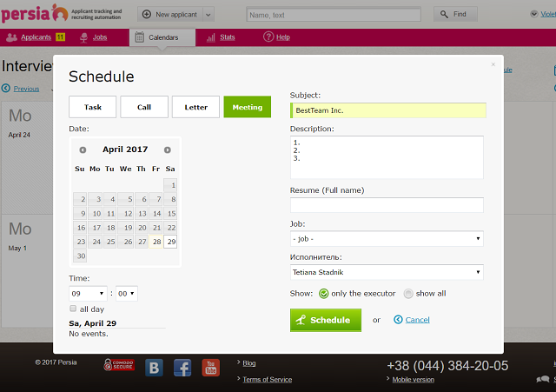Image resolution: width=556 pixels, height=392 pixels.
Task: Open the executor dropdown Tetiana Stadnik
Action: tap(387, 273)
